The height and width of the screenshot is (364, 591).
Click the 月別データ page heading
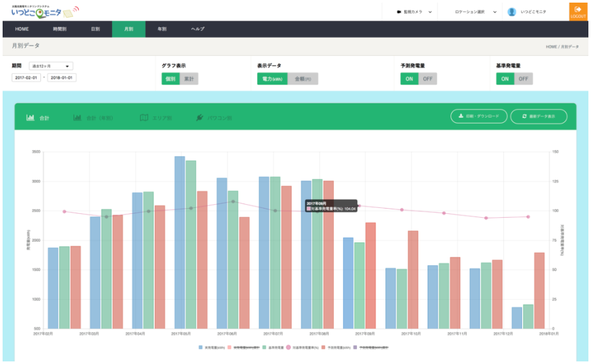25,45
